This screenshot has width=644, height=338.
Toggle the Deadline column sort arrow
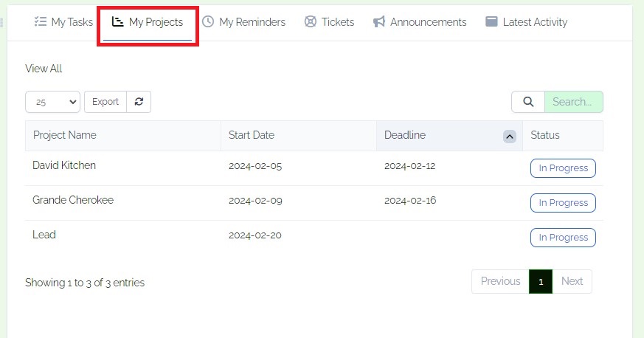(509, 137)
